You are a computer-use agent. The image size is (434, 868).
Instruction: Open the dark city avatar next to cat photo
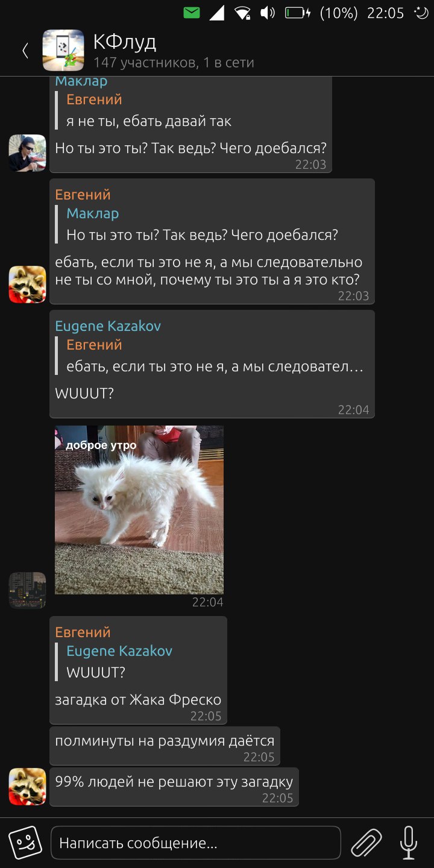pos(27,591)
